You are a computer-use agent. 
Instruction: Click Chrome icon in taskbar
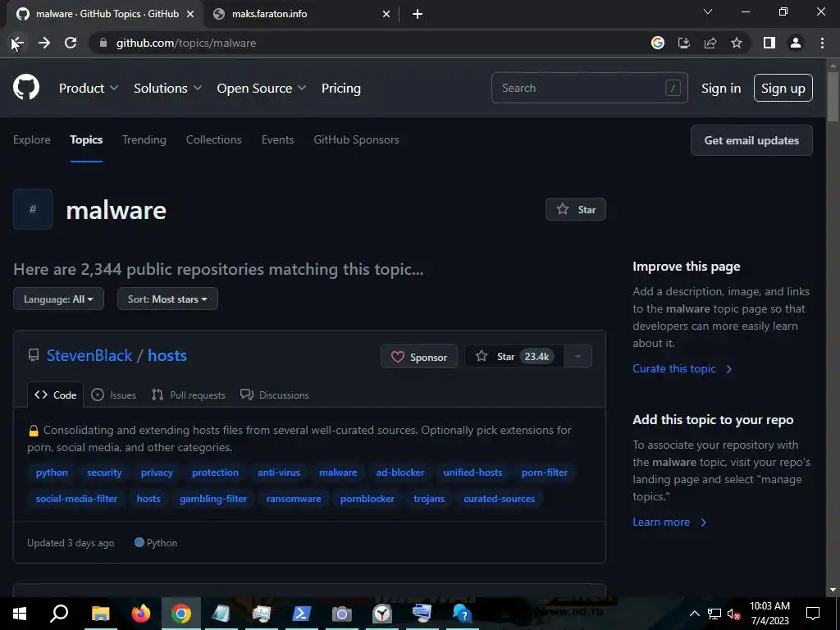tap(181, 614)
